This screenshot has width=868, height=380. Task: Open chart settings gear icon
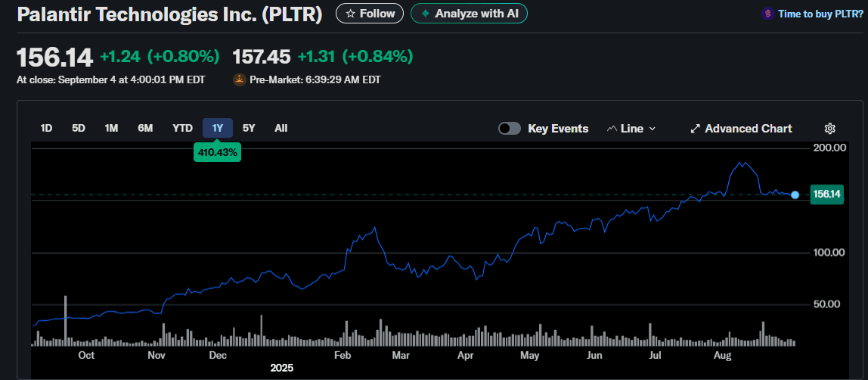(829, 129)
